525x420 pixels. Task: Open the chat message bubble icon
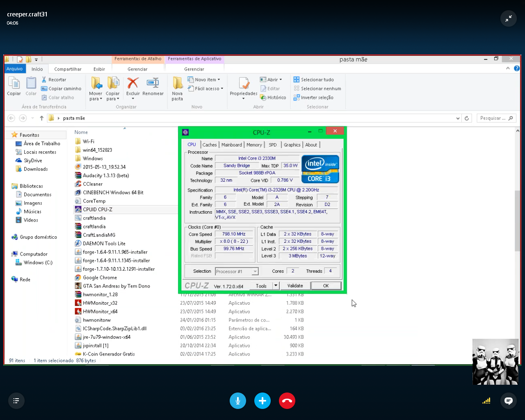(x=509, y=401)
